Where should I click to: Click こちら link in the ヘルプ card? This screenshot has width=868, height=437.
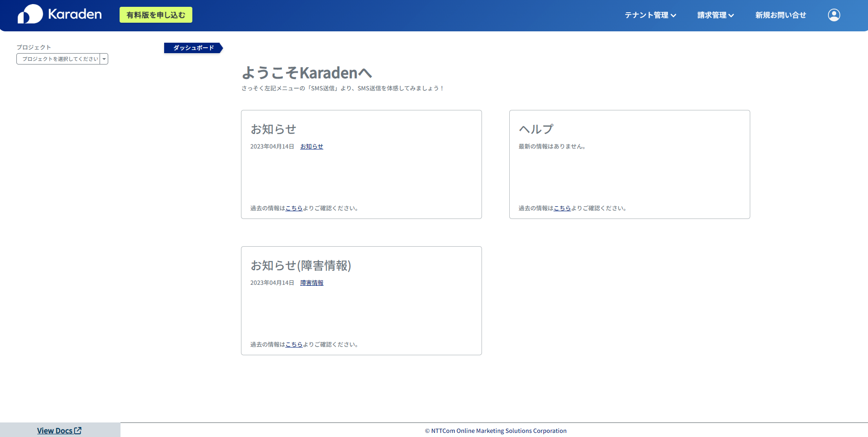tap(562, 208)
